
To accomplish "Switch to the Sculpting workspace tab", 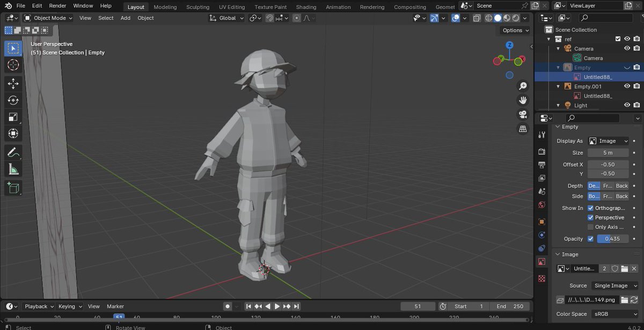I will (197, 7).
